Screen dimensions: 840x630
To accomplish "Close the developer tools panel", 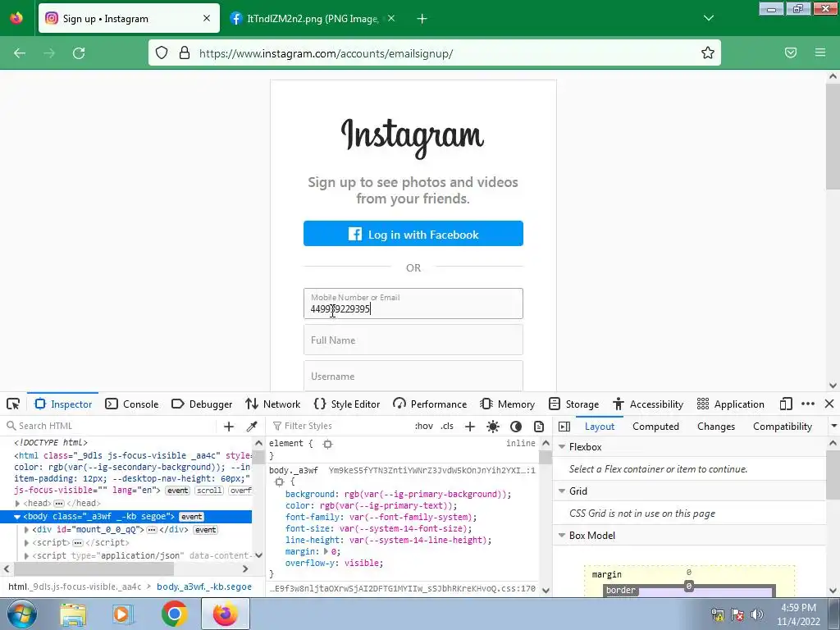I will (x=829, y=404).
